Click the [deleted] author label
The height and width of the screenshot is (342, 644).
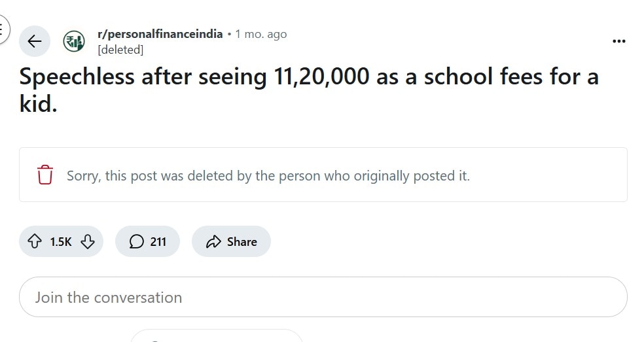(120, 50)
